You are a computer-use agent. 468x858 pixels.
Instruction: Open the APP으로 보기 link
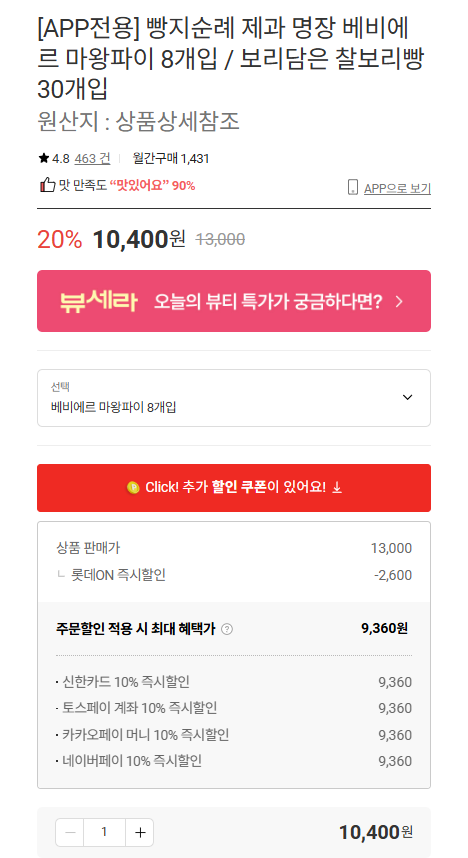click(397, 188)
